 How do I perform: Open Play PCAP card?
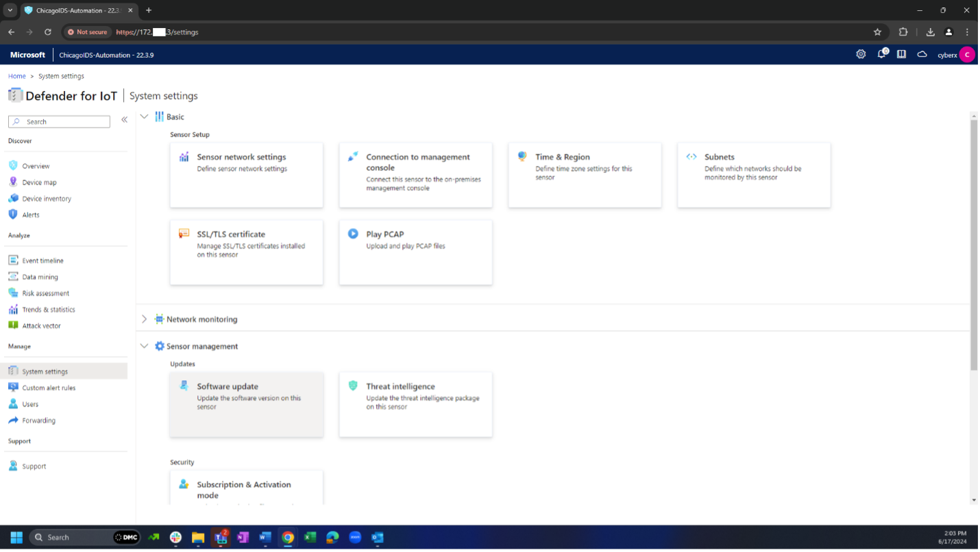click(x=415, y=252)
